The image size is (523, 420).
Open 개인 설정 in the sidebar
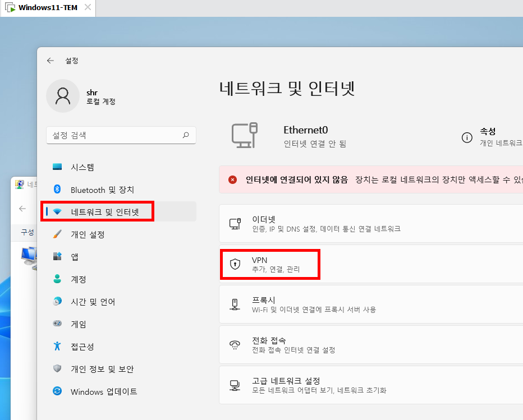[x=121, y=234]
